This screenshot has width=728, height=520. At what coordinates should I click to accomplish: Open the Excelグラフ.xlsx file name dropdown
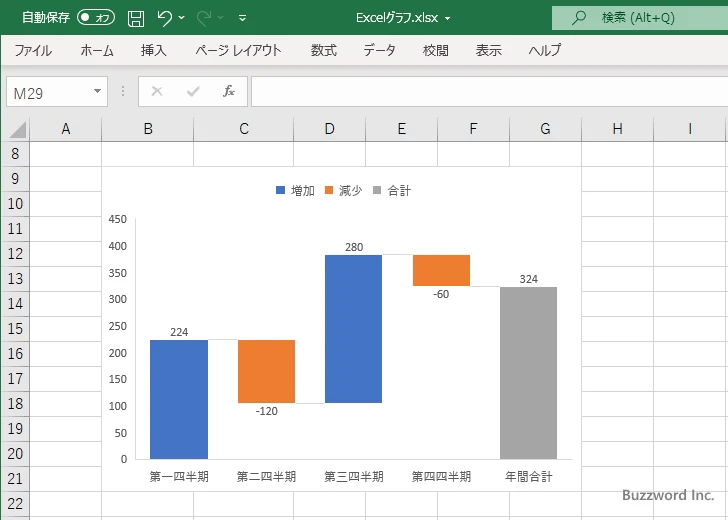(448, 19)
